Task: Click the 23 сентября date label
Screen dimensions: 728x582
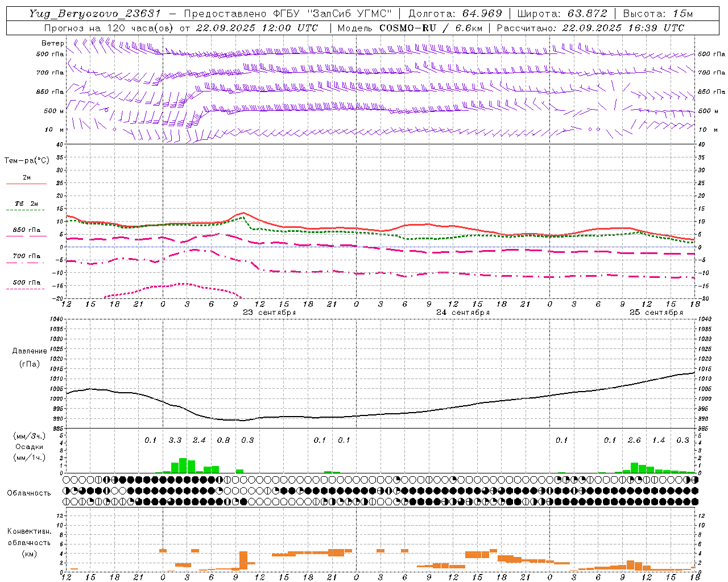Action: coord(269,313)
